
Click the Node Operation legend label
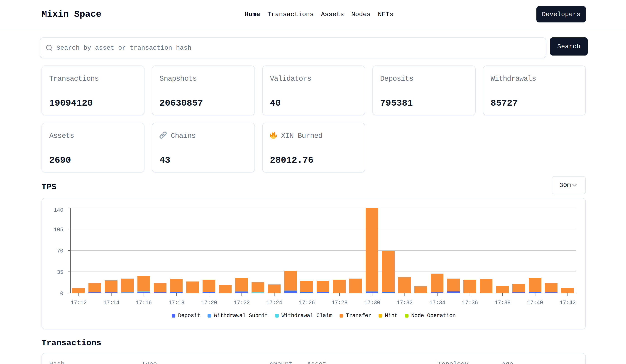[433, 315]
